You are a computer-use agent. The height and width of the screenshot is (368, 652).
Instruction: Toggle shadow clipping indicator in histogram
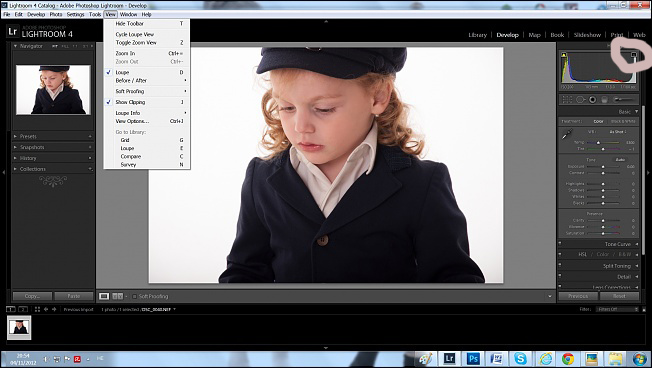click(564, 55)
